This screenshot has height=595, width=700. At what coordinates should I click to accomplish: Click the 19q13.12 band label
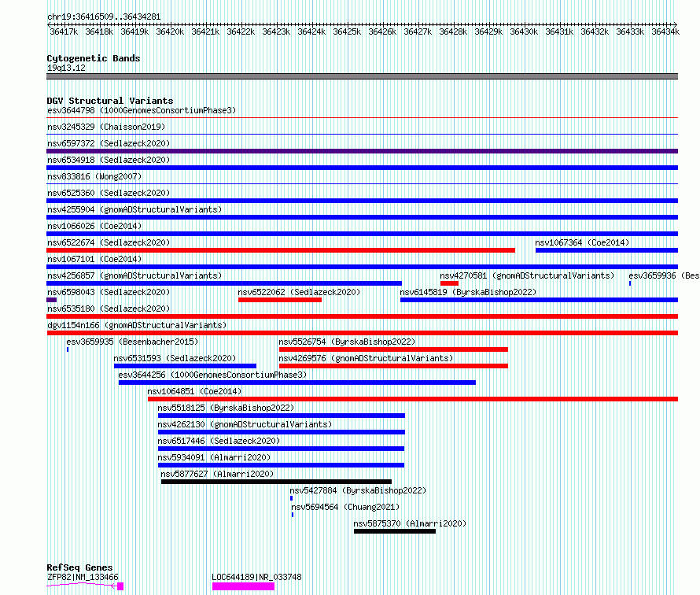66,68
